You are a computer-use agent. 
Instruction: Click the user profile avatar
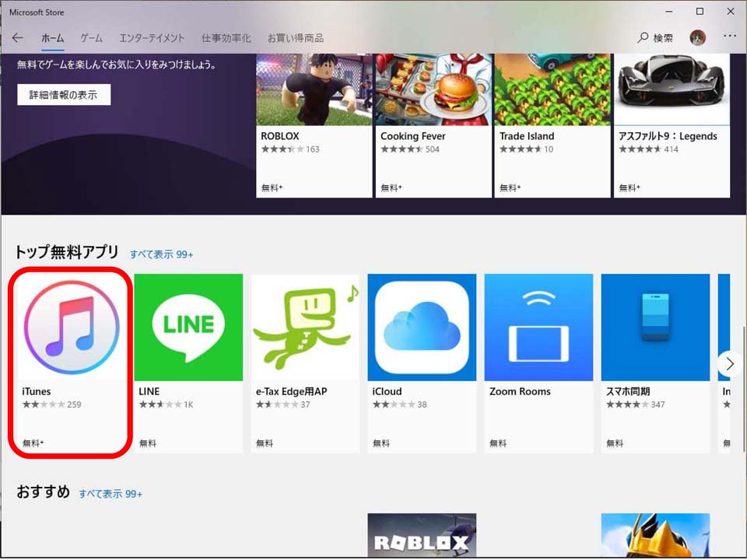[697, 38]
